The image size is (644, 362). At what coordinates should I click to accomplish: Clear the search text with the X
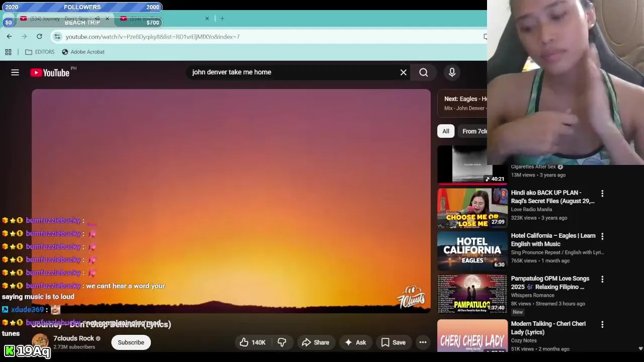click(404, 72)
